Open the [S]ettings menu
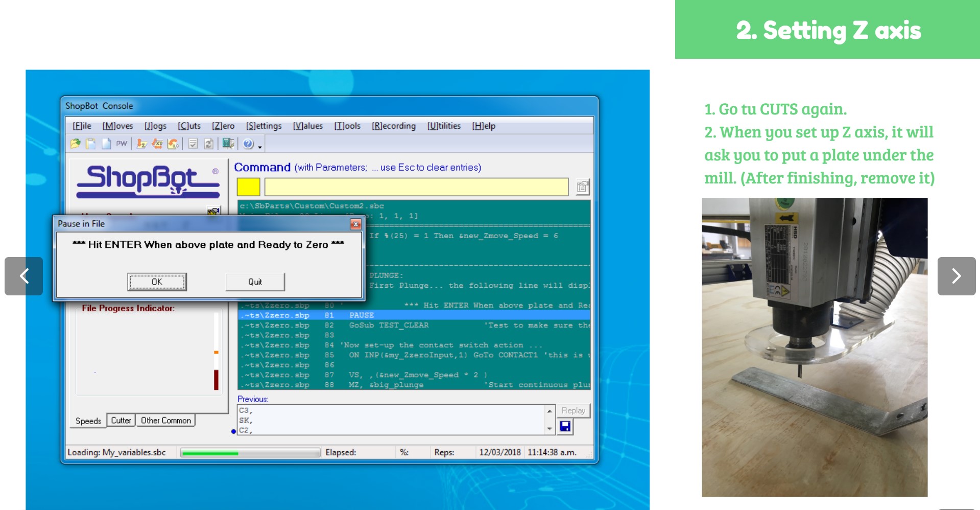The height and width of the screenshot is (510, 980). point(264,126)
